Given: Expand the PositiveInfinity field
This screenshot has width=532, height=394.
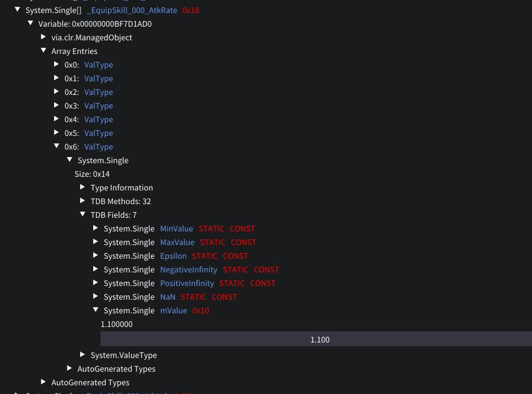Looking at the screenshot, I should click(x=96, y=283).
